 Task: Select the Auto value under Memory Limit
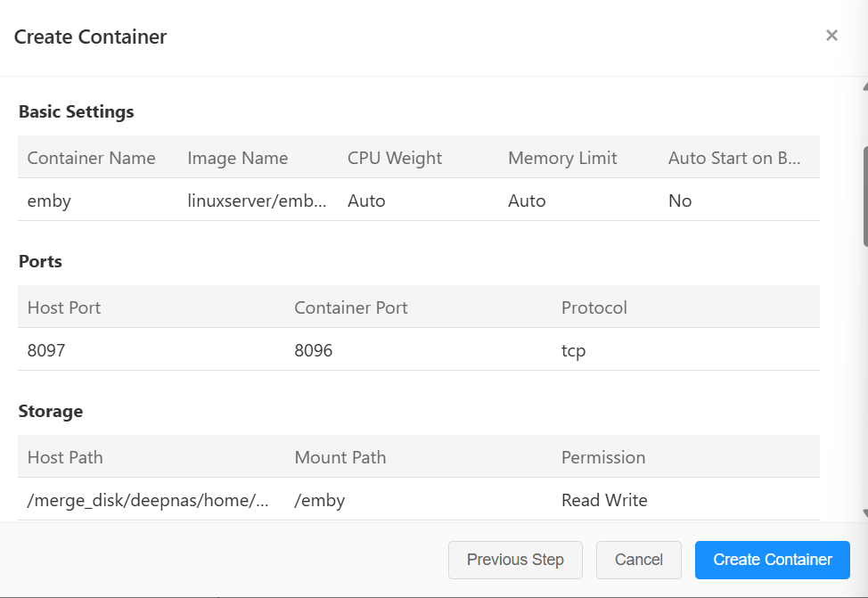[x=527, y=201]
